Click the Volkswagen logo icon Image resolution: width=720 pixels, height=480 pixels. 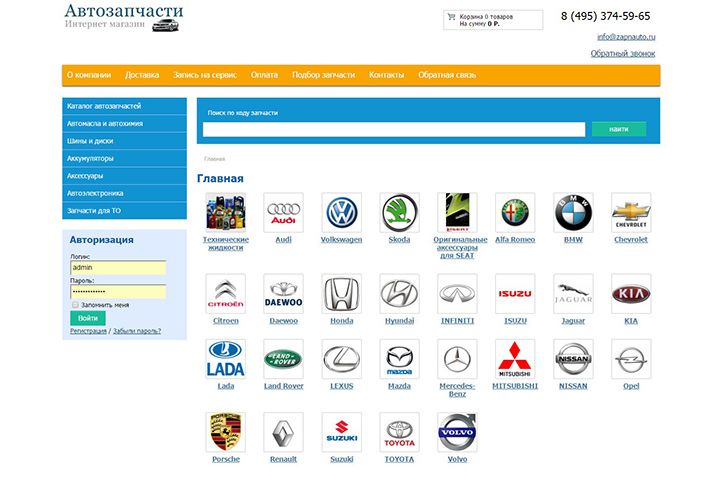click(342, 213)
